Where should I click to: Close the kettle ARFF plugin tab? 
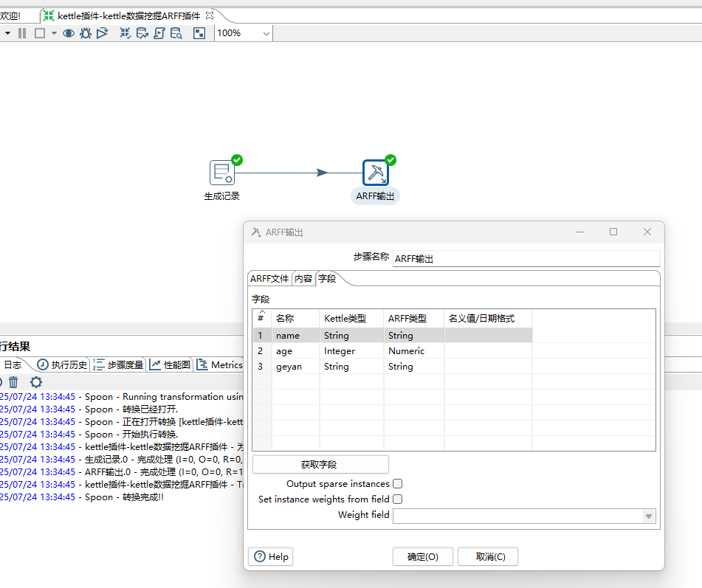pos(210,15)
